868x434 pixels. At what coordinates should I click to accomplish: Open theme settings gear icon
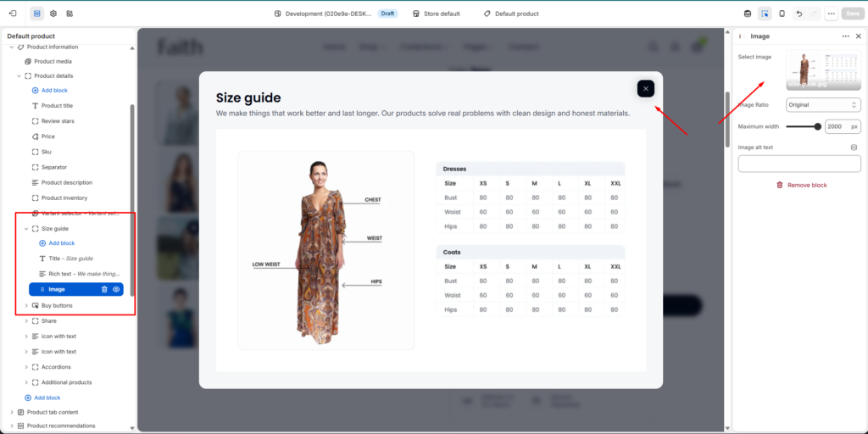pos(53,14)
